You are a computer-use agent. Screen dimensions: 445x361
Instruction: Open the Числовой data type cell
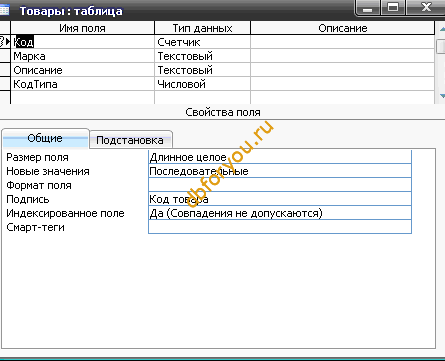point(202,84)
